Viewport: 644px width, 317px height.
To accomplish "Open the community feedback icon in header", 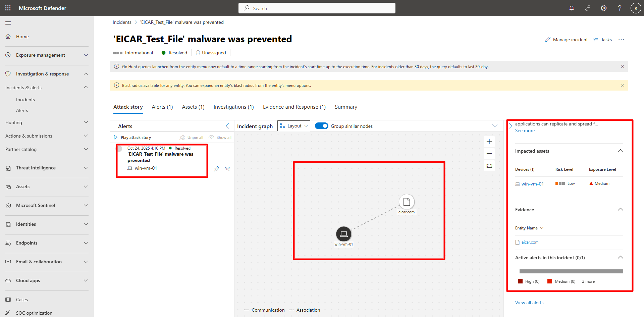I will pos(588,8).
